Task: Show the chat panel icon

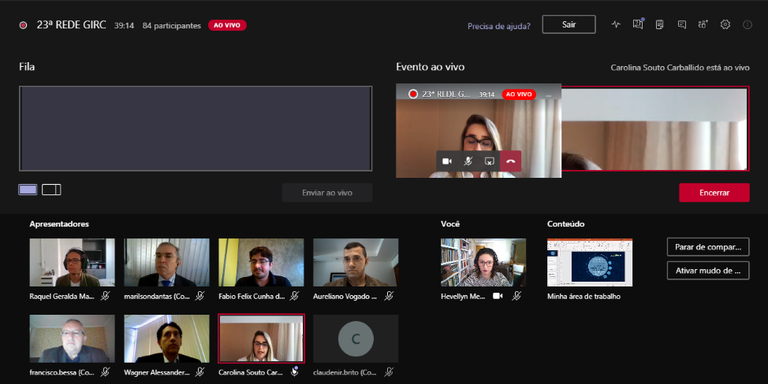Action: (x=682, y=24)
